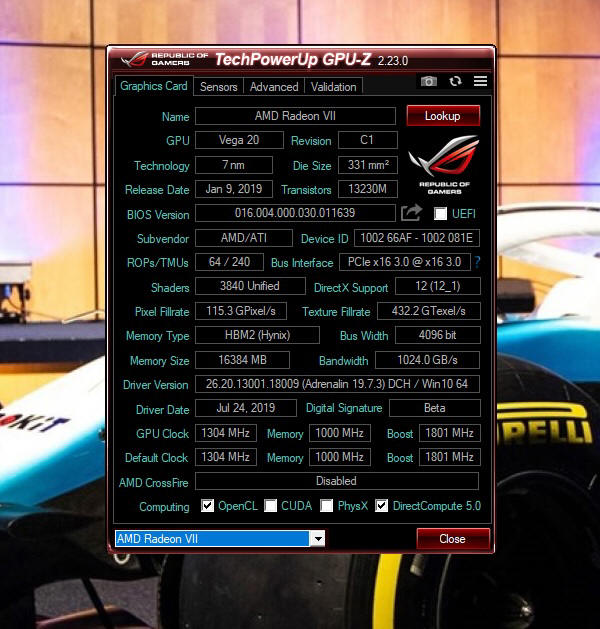Viewport: 600px width, 629px height.
Task: Click the GPU Clock field 1304 MHz
Action: [x=226, y=433]
